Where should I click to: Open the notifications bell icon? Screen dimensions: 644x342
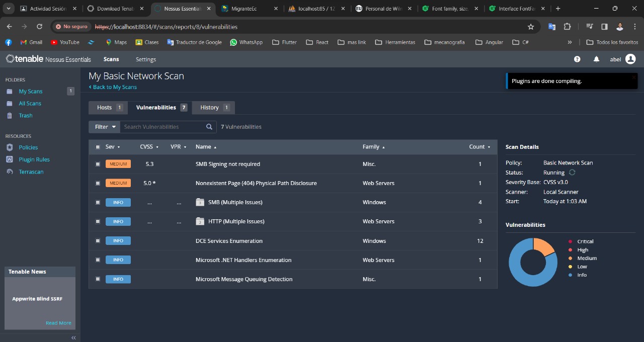pyautogui.click(x=596, y=59)
